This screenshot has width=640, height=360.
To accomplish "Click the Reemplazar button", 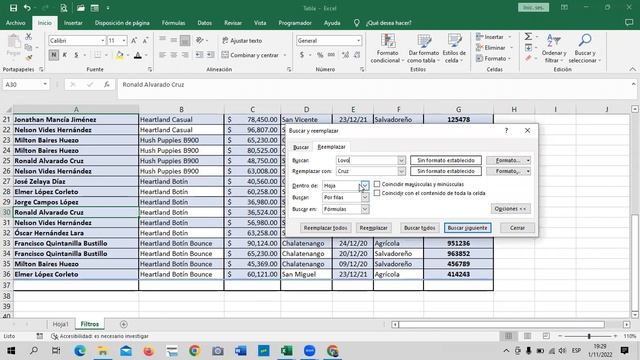I will coord(373,228).
